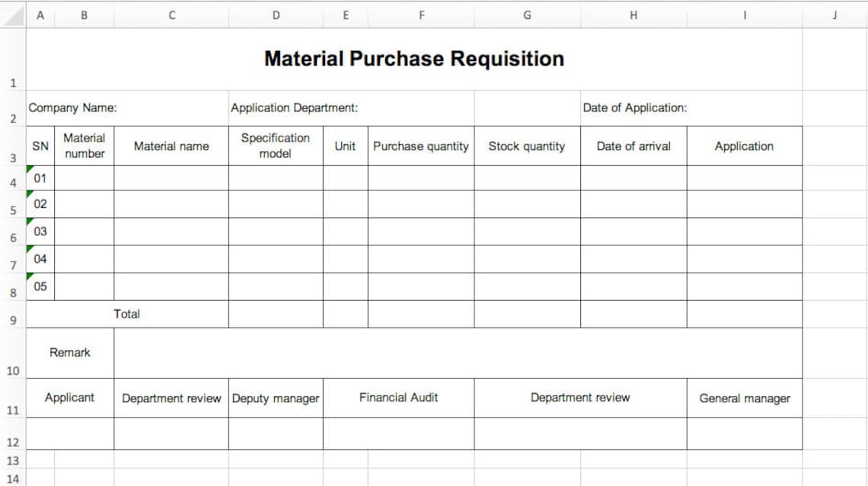The height and width of the screenshot is (486, 868).
Task: Click the error indicator triangle on SN 05 cell
Action: point(31,277)
